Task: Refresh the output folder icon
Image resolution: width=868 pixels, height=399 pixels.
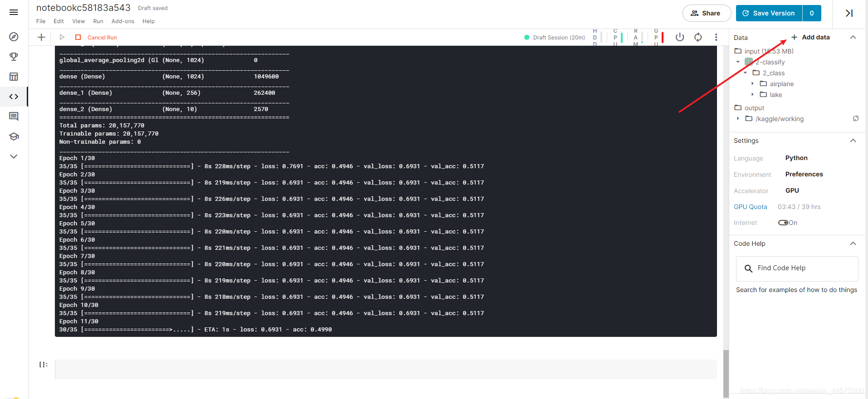Action: pos(856,119)
